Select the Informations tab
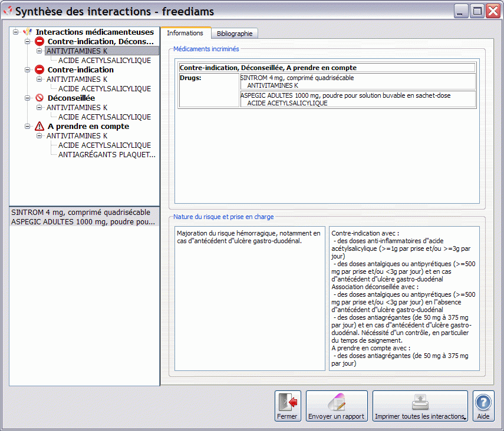The height and width of the screenshot is (431, 504). (185, 33)
